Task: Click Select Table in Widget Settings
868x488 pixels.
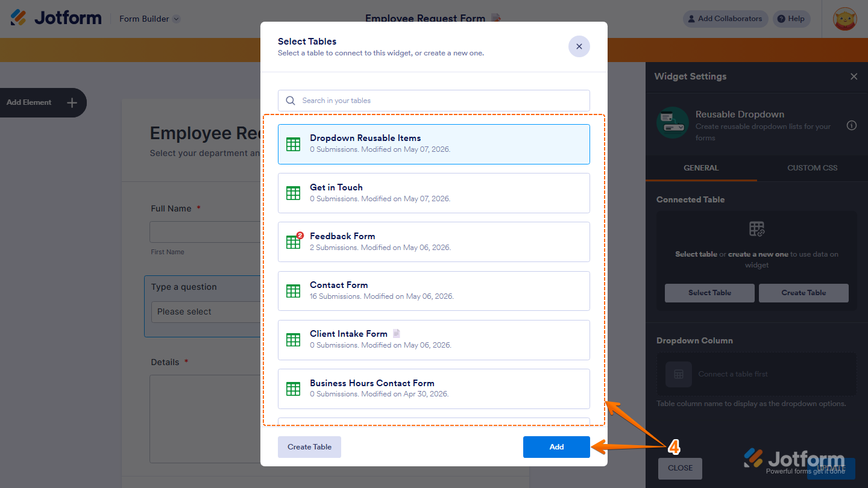Action: [x=709, y=293]
